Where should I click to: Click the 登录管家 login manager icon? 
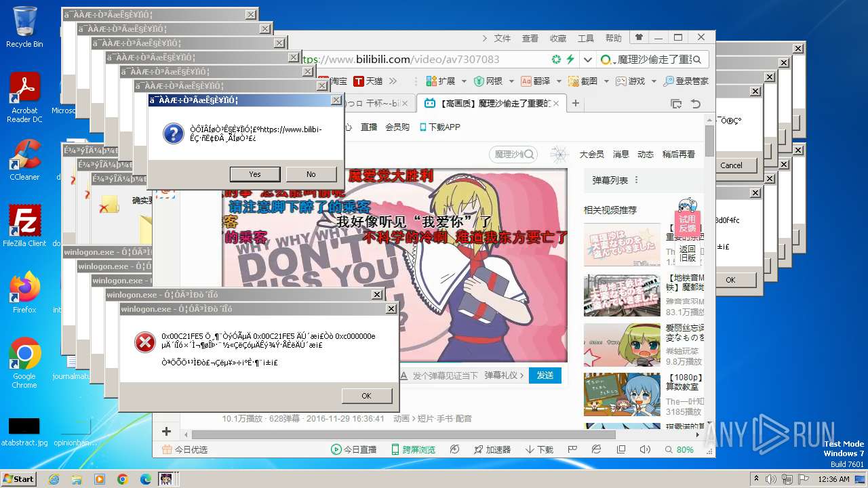[x=669, y=81]
